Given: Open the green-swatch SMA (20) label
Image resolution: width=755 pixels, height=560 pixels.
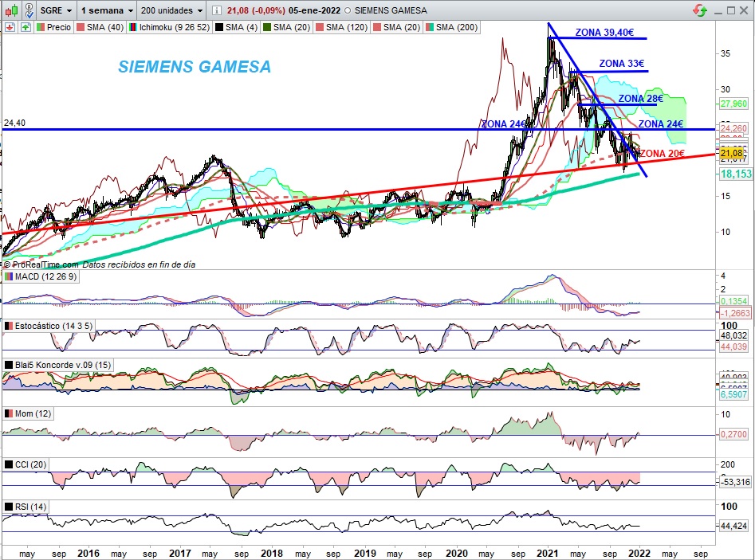Looking at the screenshot, I should (x=286, y=27).
